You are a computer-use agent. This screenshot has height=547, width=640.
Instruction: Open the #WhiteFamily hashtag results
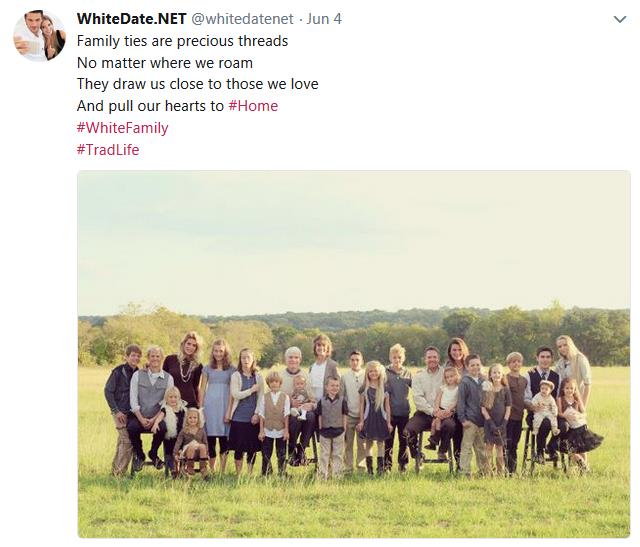(x=122, y=128)
